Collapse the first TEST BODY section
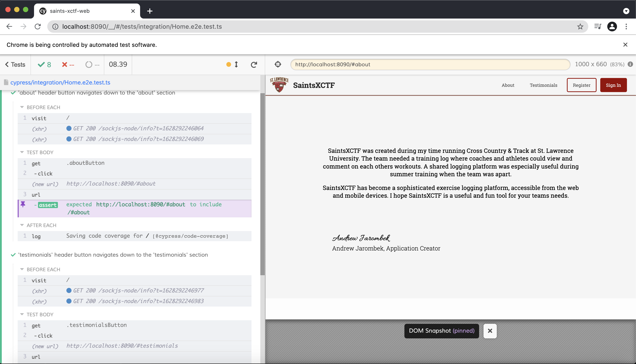 tap(40, 152)
